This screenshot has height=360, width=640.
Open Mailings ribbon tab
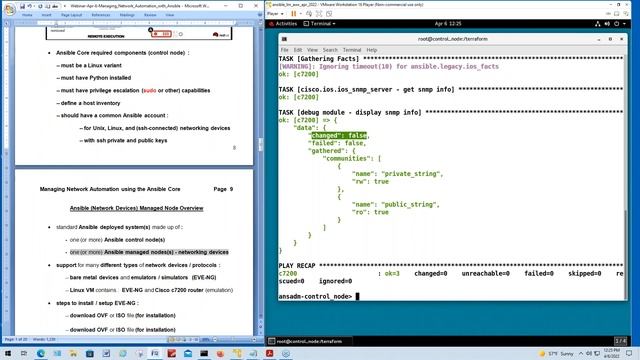(x=127, y=15)
